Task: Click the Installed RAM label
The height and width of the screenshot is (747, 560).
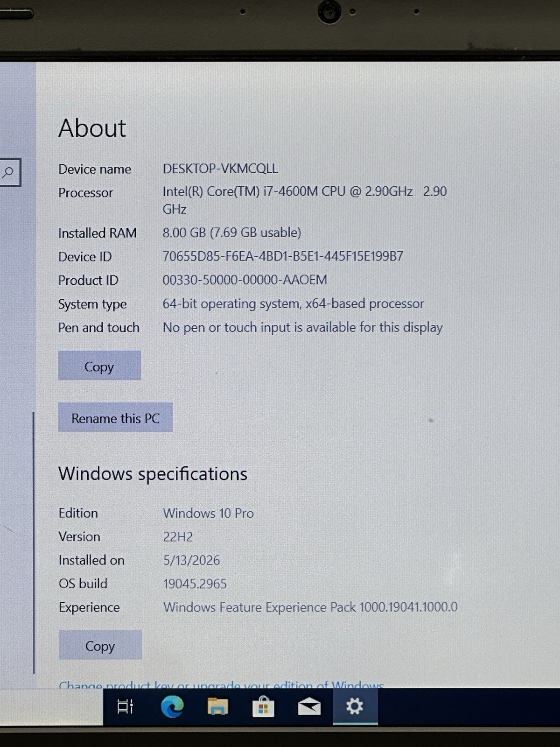Action: [98, 233]
